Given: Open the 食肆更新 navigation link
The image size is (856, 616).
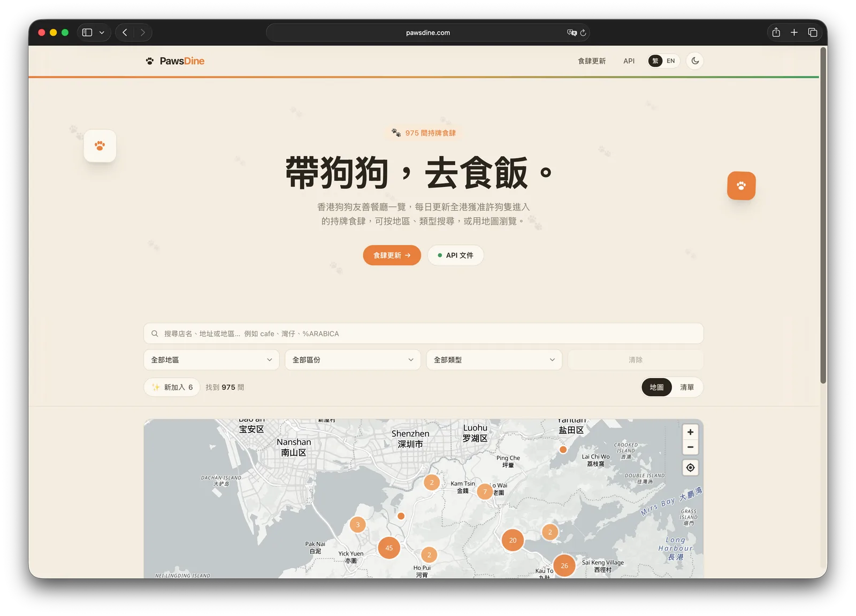Looking at the screenshot, I should [x=592, y=61].
